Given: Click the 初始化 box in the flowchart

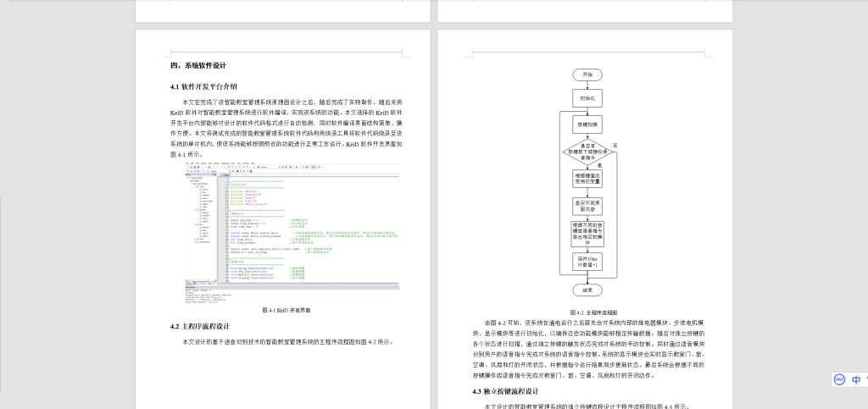Looking at the screenshot, I should [x=587, y=98].
